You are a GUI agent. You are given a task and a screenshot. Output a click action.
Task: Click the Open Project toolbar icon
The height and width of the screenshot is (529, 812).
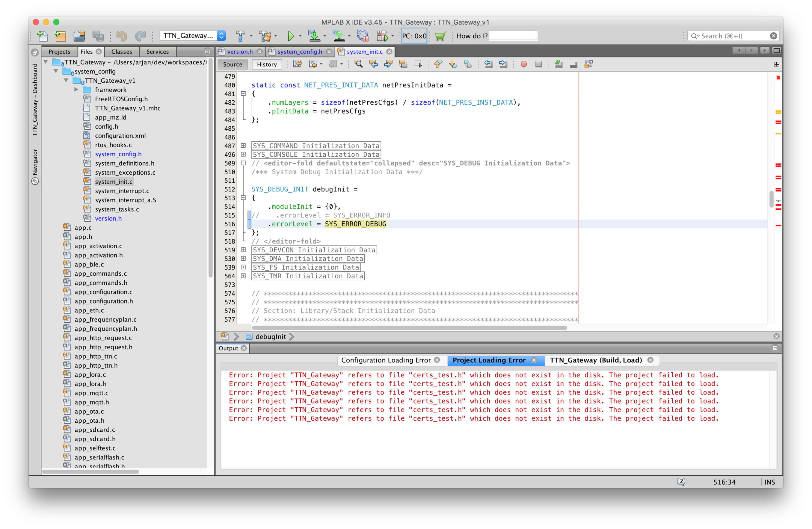[79, 36]
